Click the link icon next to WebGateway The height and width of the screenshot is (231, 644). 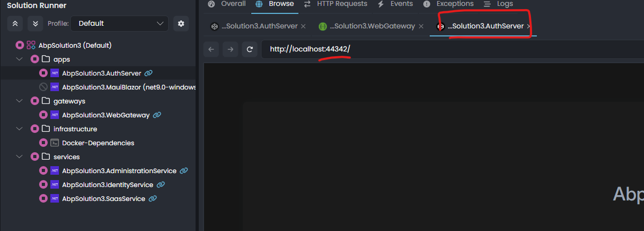point(157,115)
